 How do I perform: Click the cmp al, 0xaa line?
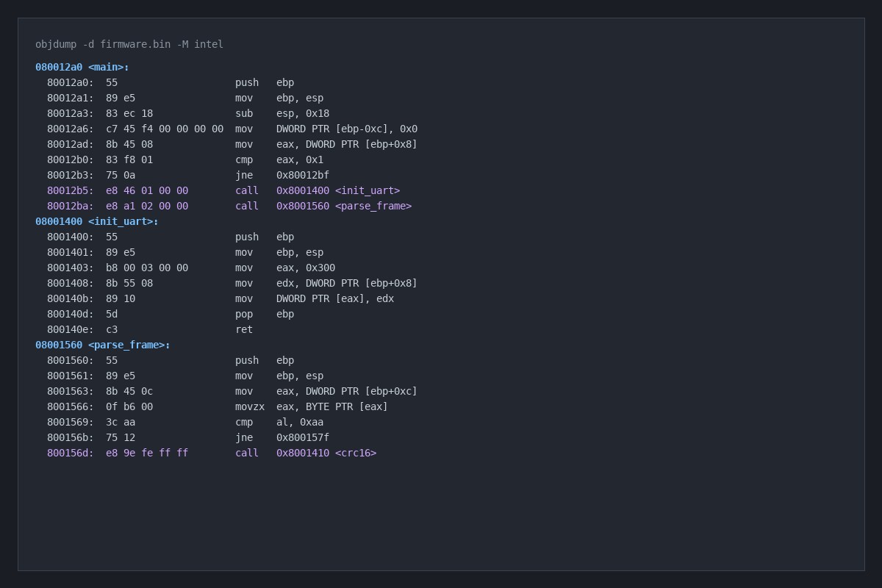point(185,422)
